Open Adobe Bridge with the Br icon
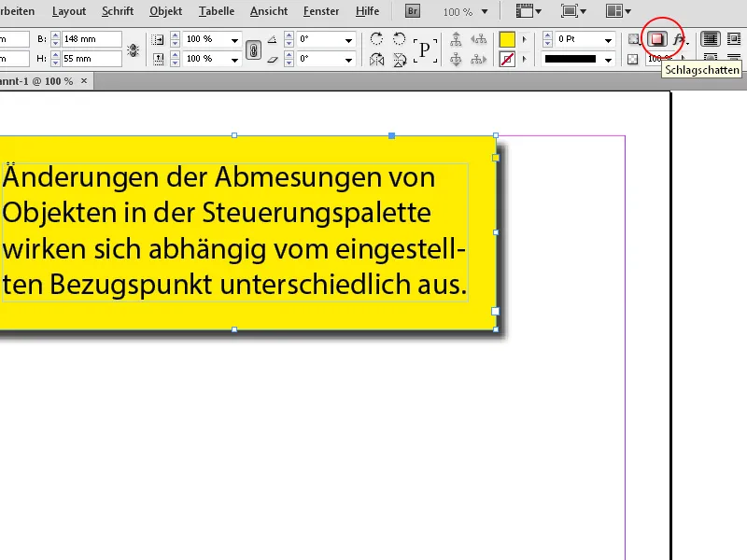This screenshot has height=560, width=747. [413, 11]
